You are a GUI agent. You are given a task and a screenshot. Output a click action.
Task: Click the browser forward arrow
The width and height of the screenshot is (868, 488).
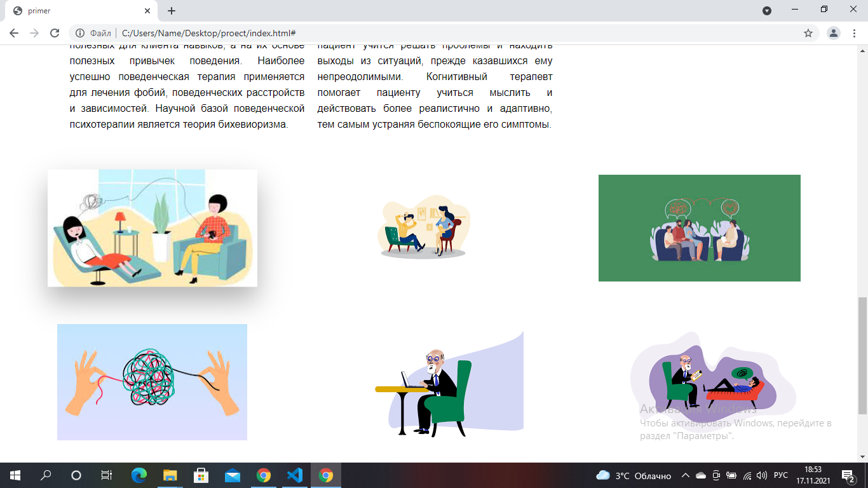34,33
